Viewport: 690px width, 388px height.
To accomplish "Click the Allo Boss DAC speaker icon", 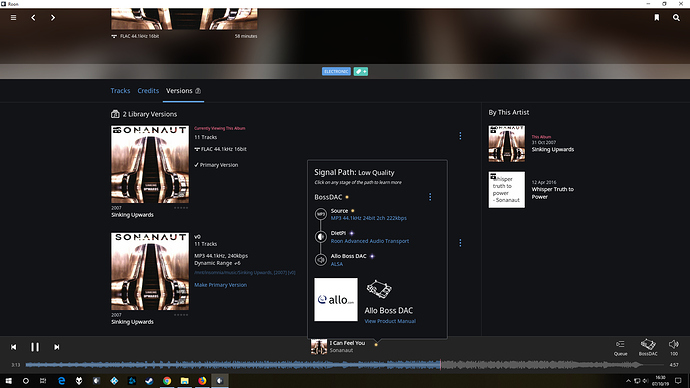I will pyautogui.click(x=321, y=260).
